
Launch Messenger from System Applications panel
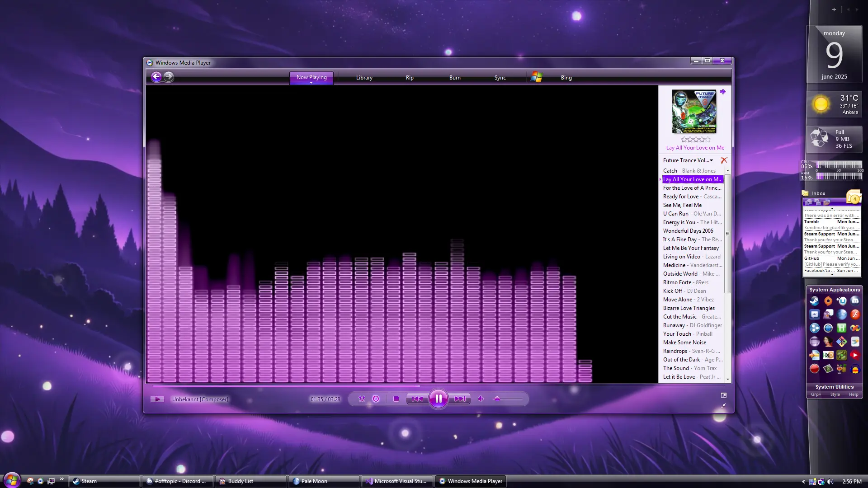pos(815,314)
